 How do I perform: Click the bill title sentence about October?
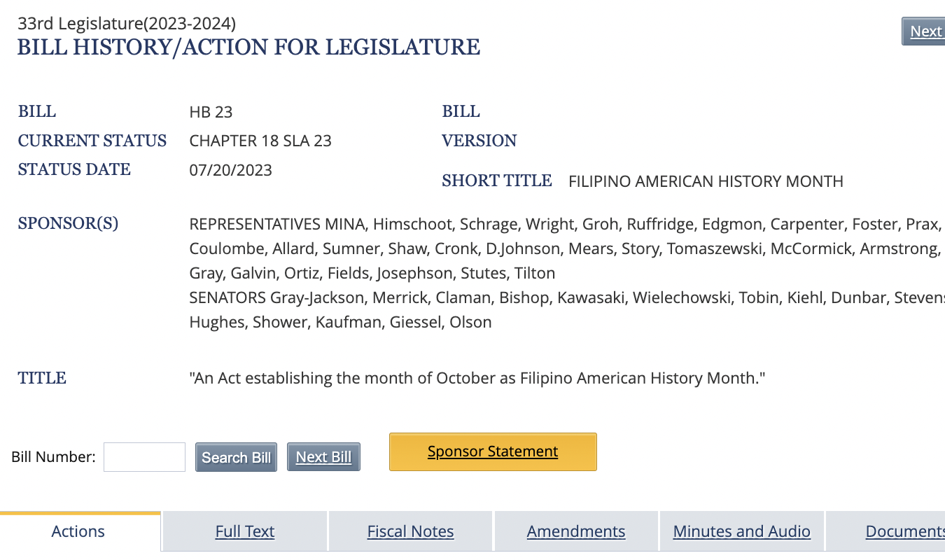477,379
